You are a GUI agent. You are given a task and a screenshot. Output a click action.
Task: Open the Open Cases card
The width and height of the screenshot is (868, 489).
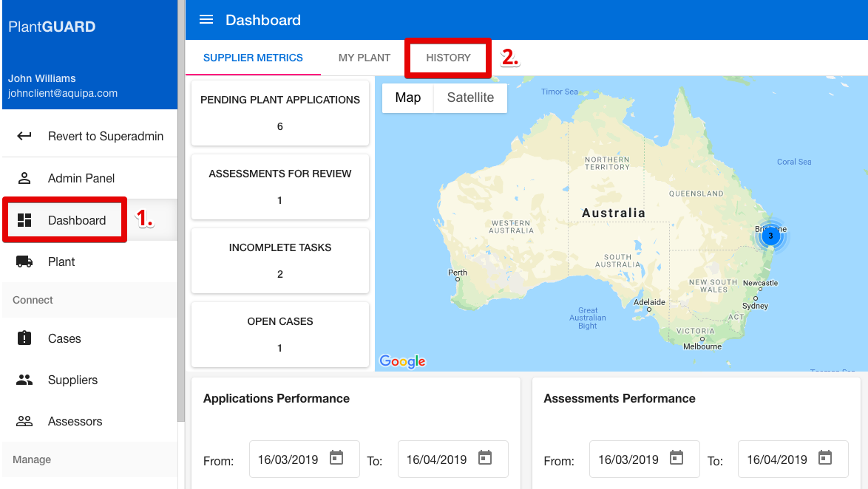(x=280, y=335)
